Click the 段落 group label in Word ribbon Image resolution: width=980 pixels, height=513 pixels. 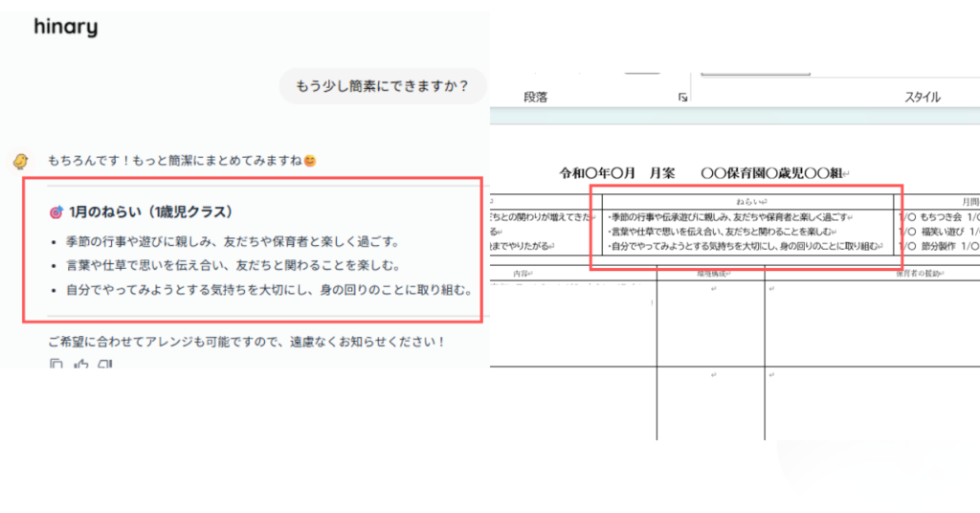[x=536, y=97]
